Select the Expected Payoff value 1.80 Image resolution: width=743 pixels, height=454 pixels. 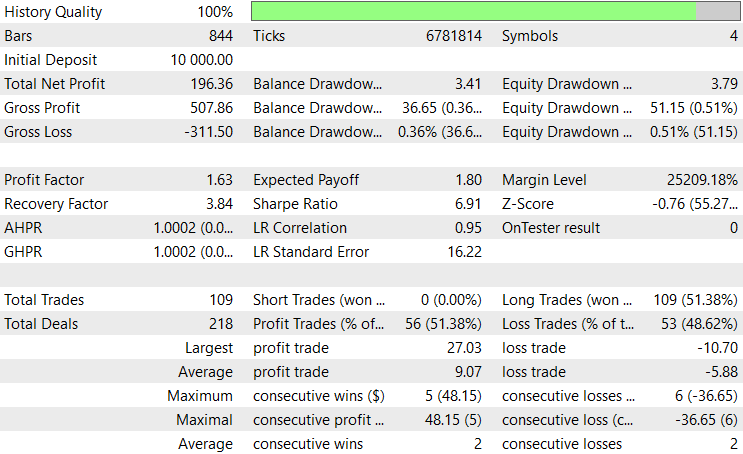click(x=469, y=180)
